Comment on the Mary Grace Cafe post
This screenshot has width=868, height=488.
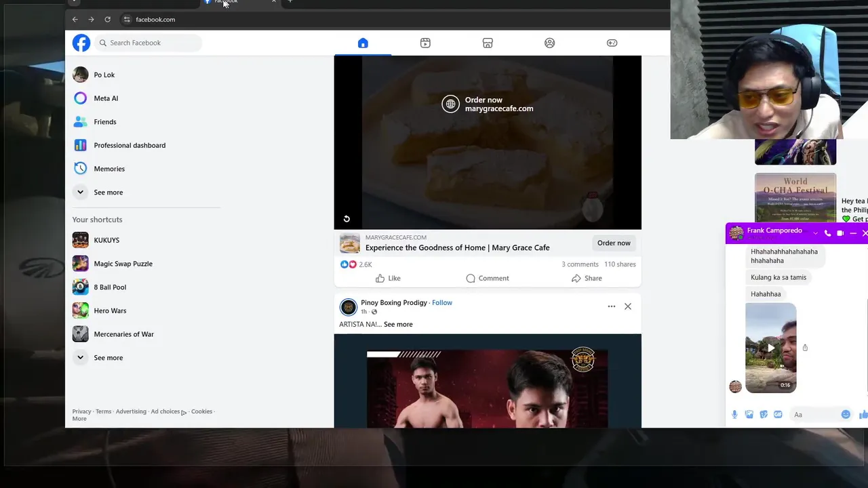pyautogui.click(x=488, y=278)
